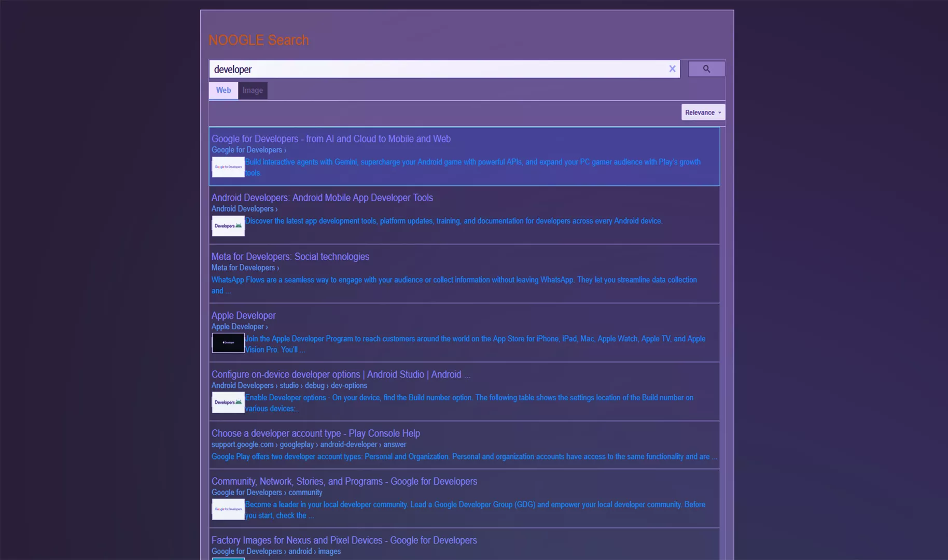Click thumbnail beside Community, Network, Stories result

click(x=228, y=509)
